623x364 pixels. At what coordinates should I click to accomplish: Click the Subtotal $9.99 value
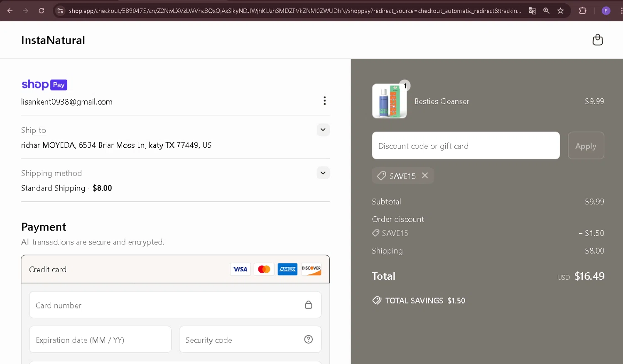coord(594,202)
